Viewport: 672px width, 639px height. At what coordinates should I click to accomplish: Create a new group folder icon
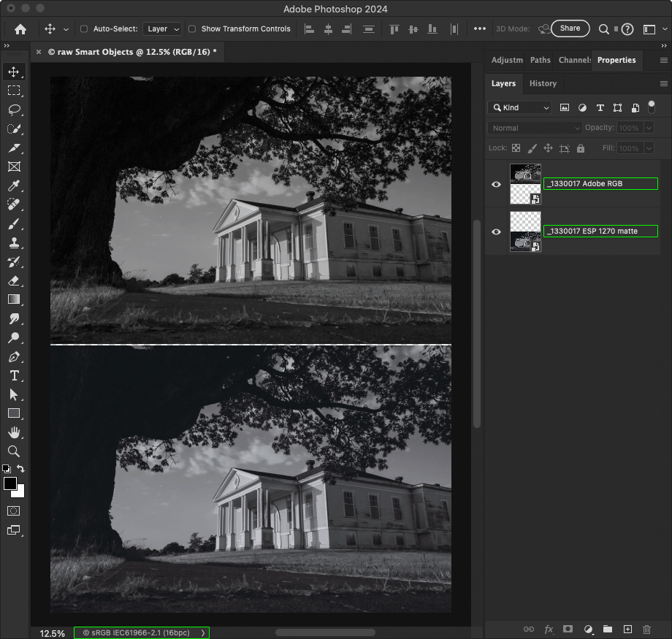tap(608, 629)
